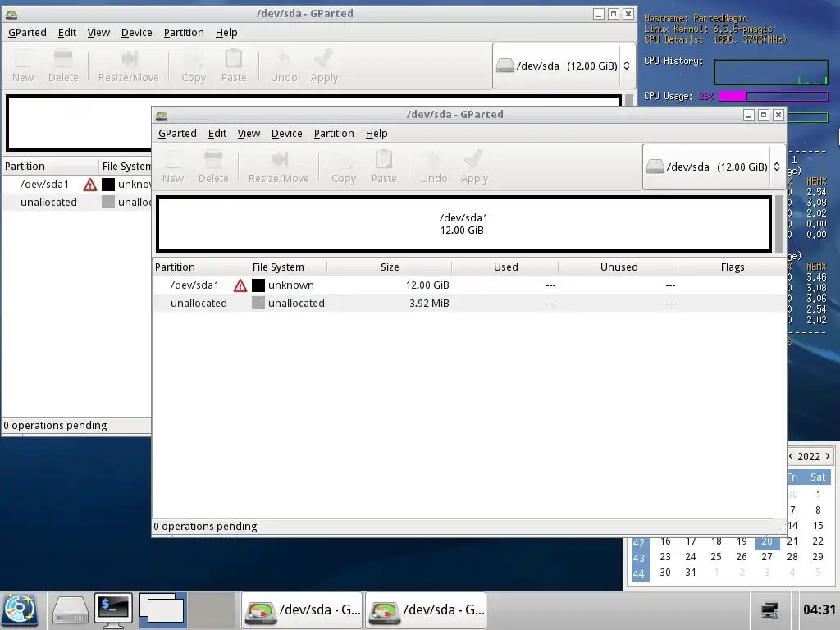Sort by Used column header
Image resolution: width=840 pixels, height=630 pixels.
(x=505, y=267)
